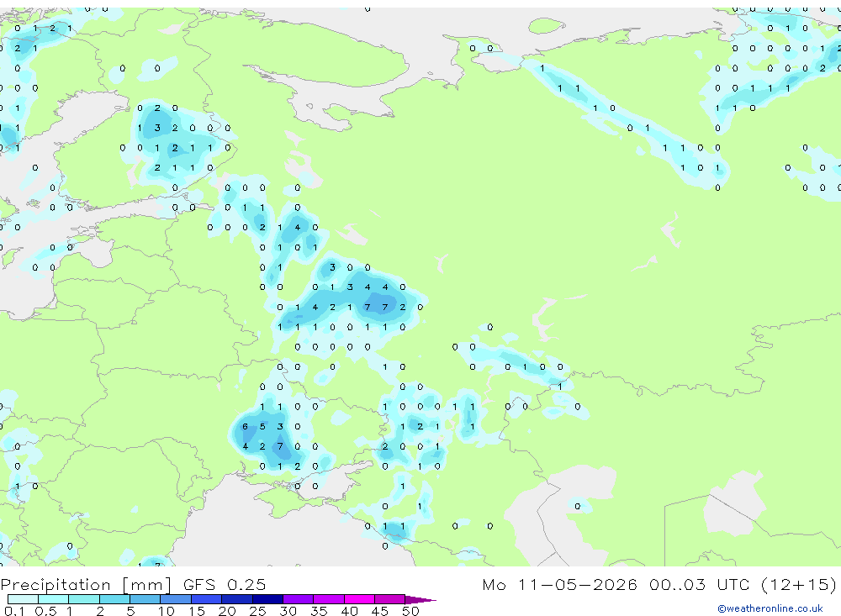
Task: Click the '30' legend scale label
Action: click(288, 611)
